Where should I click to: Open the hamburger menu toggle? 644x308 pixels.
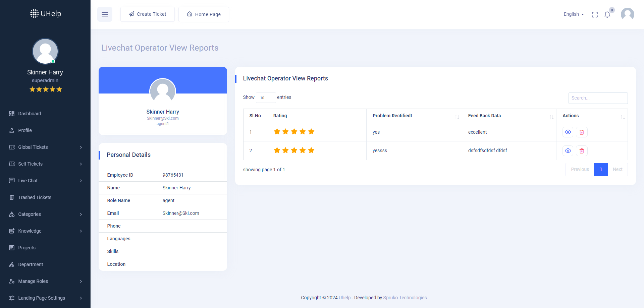pyautogui.click(x=105, y=14)
